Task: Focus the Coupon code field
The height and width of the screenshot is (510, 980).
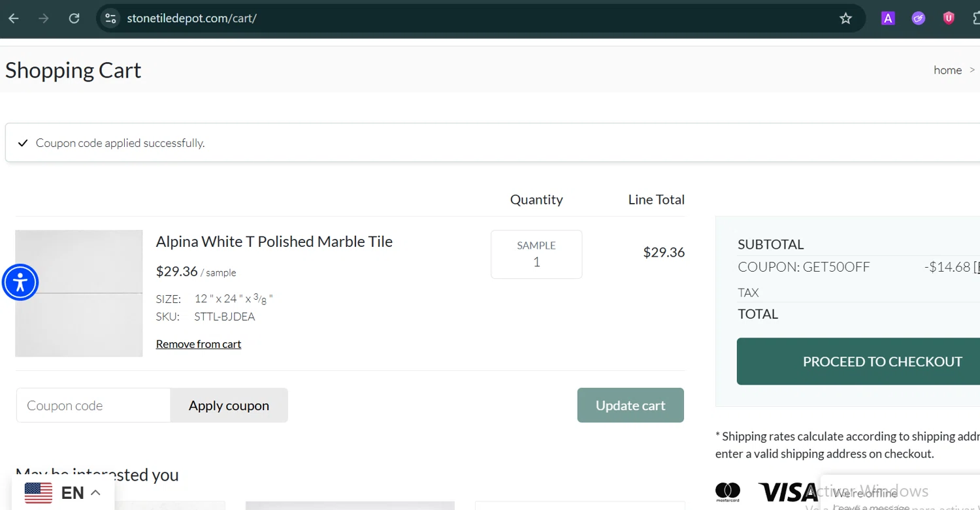Action: (93, 406)
